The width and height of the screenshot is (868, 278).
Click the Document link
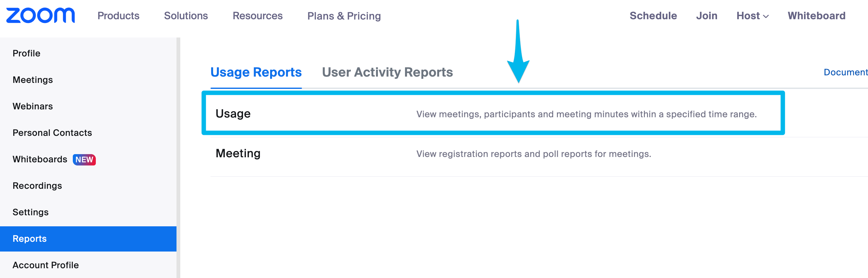[846, 72]
